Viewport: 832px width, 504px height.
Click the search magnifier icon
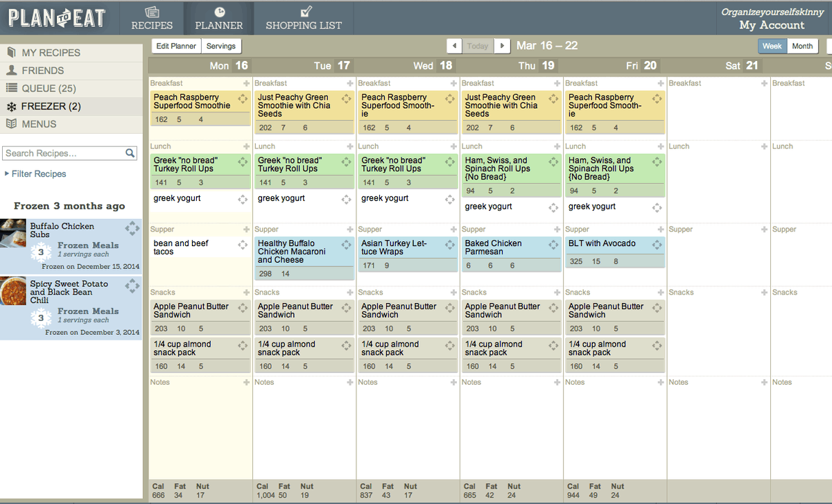pos(130,153)
